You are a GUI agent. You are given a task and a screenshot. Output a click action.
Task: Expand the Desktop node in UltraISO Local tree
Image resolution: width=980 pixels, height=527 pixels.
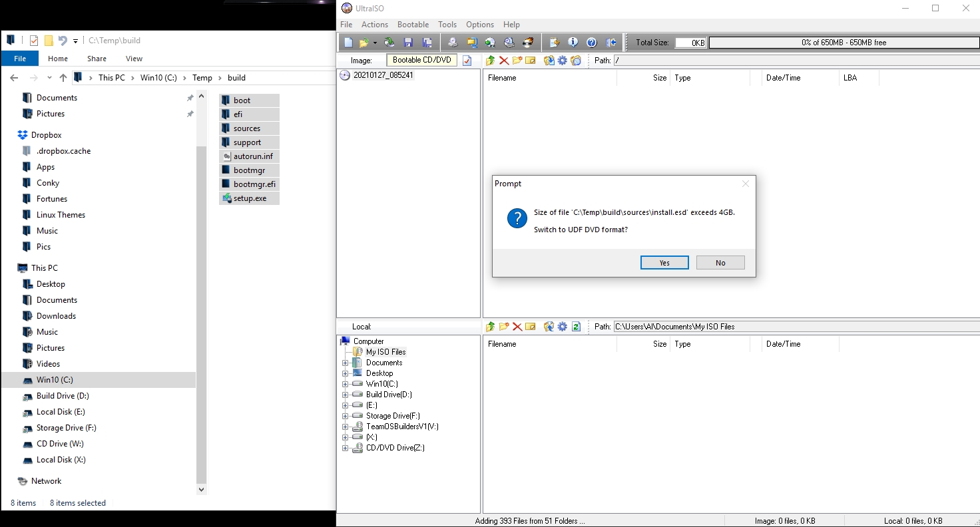coord(346,373)
